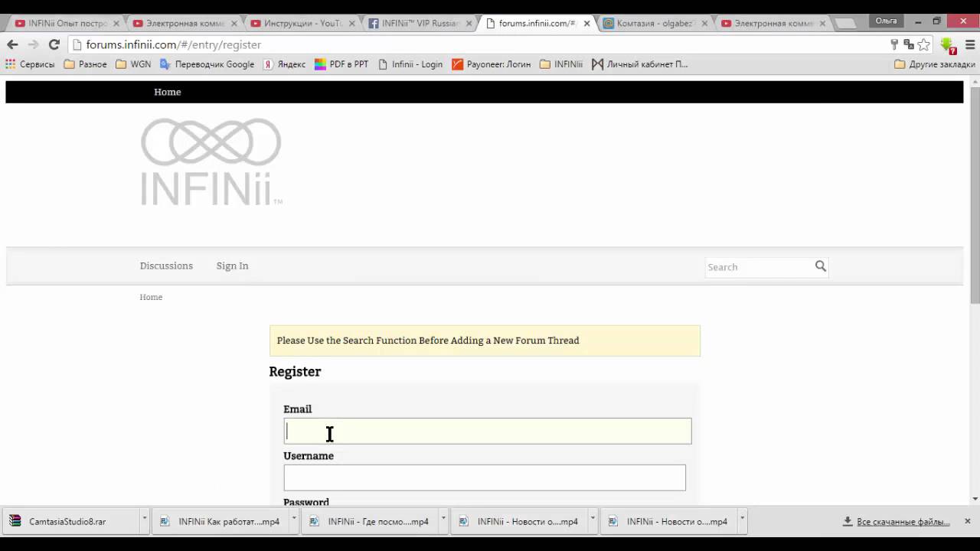Open the WGN bookmarks folder
This screenshot has width=980, height=551.
(x=133, y=64)
